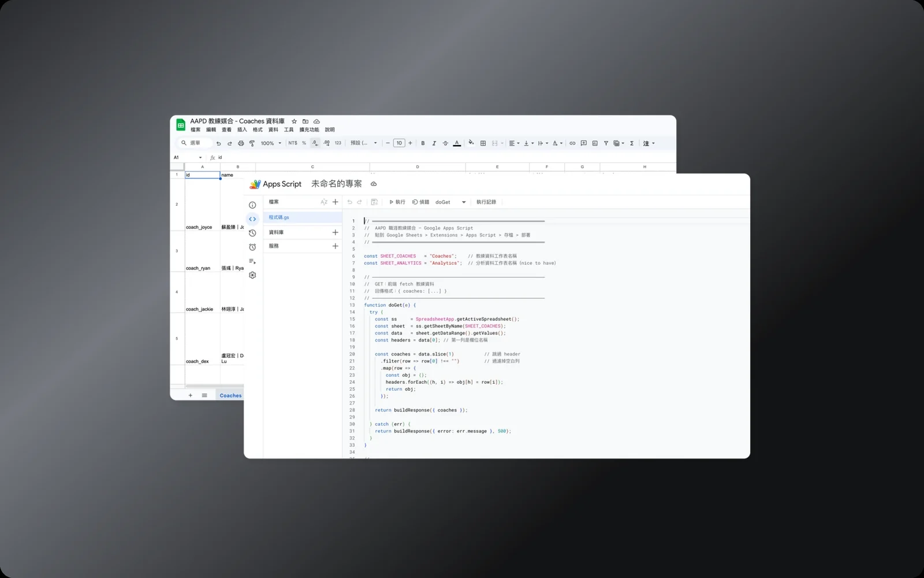The width and height of the screenshot is (924, 578).
Task: Select the 程式碼.gs file
Action: [303, 217]
